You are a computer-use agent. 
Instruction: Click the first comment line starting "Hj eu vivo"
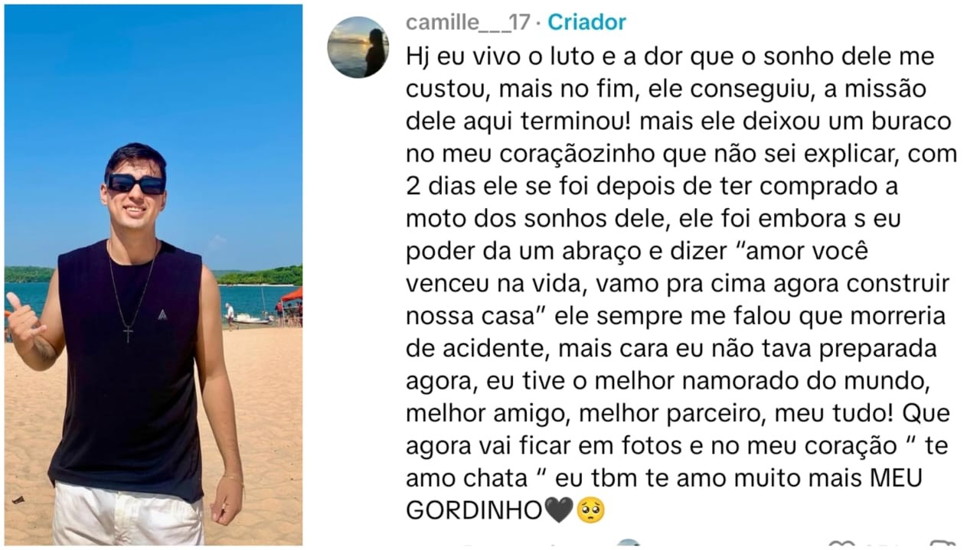[670, 57]
